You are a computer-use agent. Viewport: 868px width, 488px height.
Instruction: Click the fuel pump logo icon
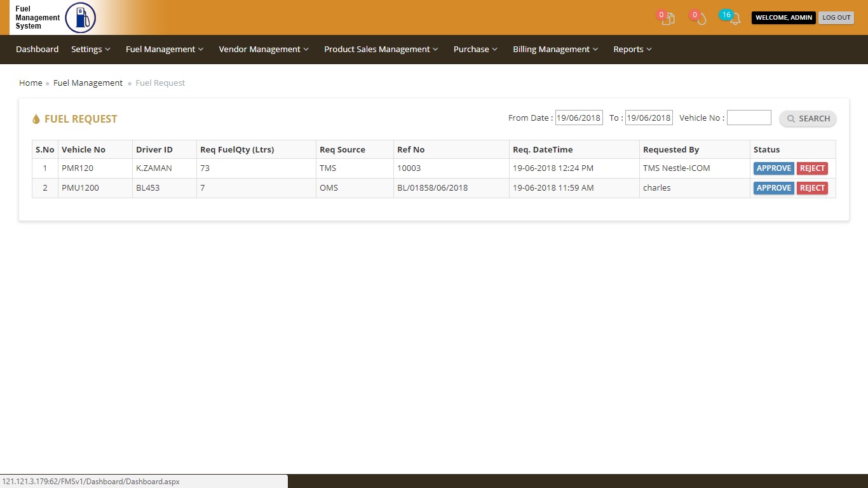click(x=81, y=18)
